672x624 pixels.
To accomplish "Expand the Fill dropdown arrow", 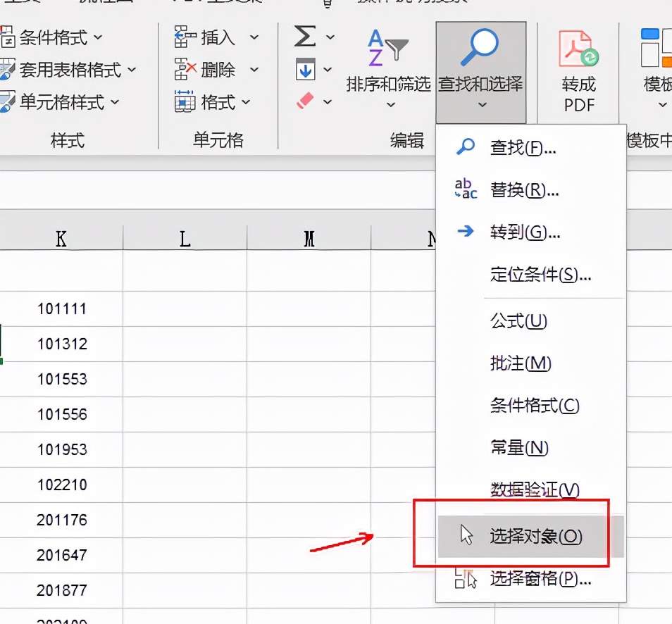I will (328, 70).
